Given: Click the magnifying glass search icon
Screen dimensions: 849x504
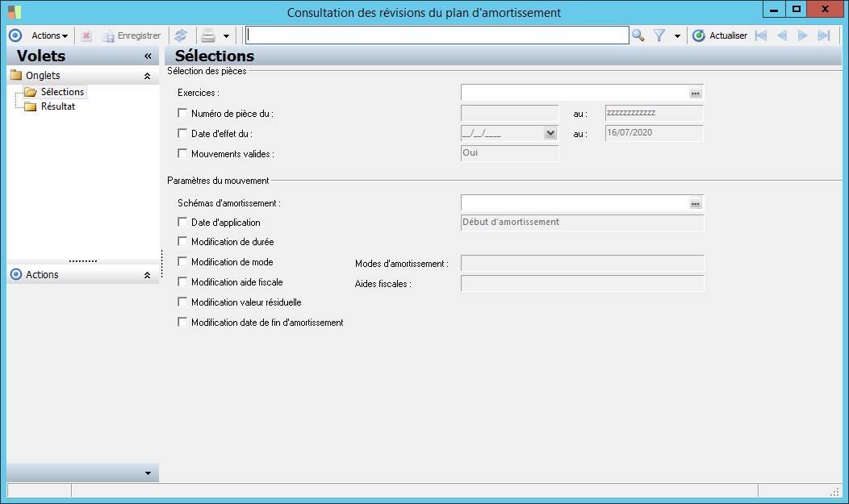Looking at the screenshot, I should coord(638,35).
